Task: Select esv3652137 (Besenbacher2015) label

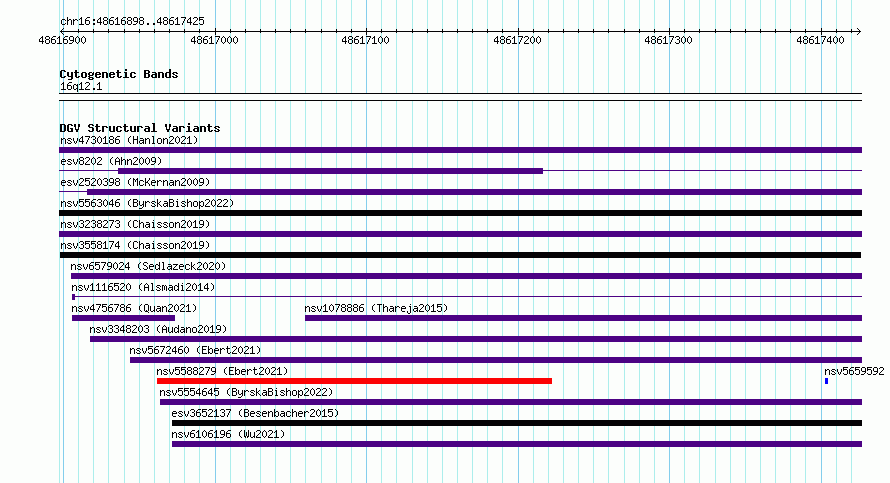Action: pyautogui.click(x=255, y=413)
